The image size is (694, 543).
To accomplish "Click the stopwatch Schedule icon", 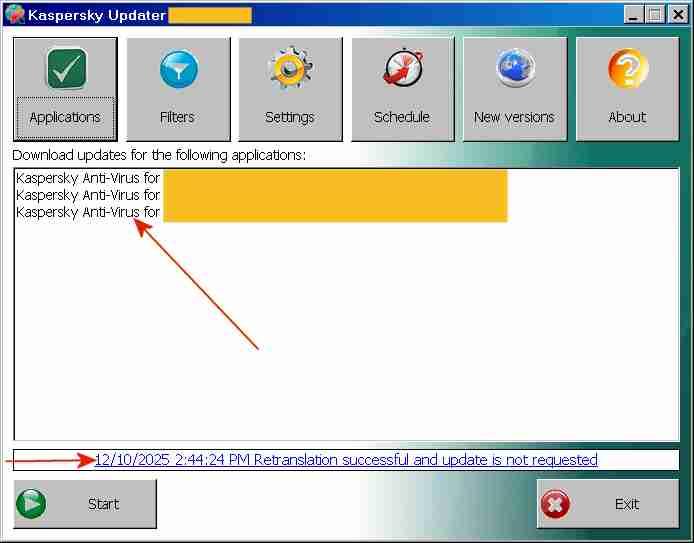I will point(403,67).
